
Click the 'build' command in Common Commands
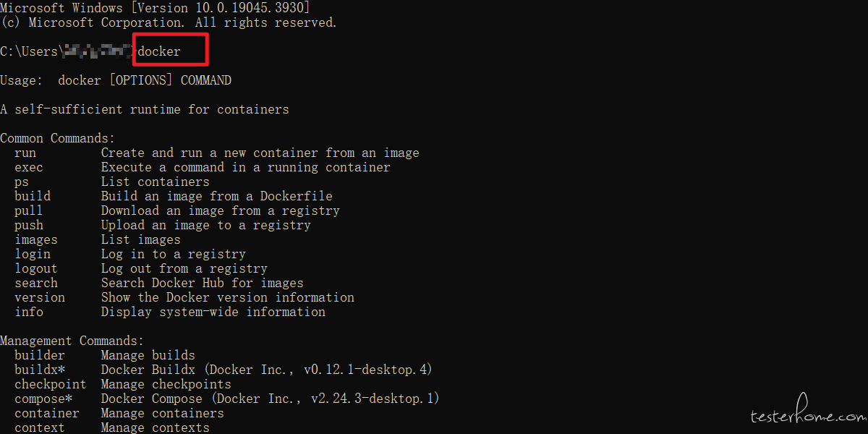[x=33, y=196]
